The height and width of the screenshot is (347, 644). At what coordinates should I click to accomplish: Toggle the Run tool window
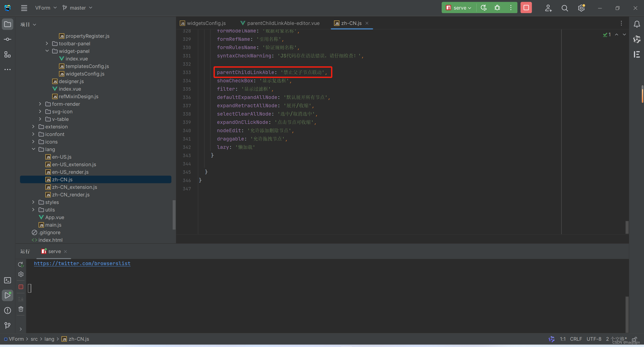point(8,295)
